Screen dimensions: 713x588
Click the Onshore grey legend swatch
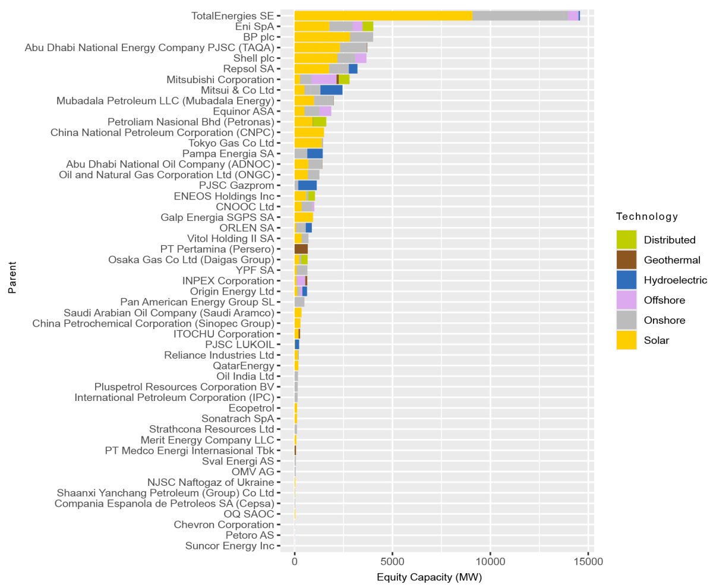click(626, 320)
